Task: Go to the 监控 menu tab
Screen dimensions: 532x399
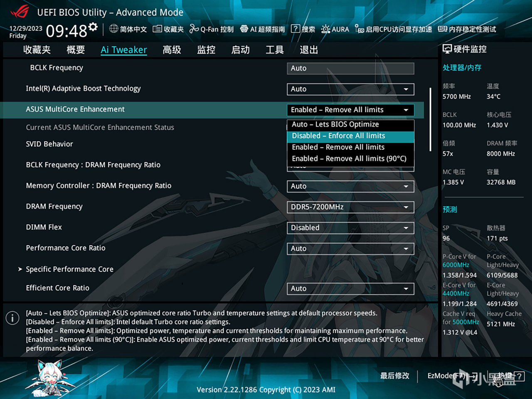Action: coord(206,49)
